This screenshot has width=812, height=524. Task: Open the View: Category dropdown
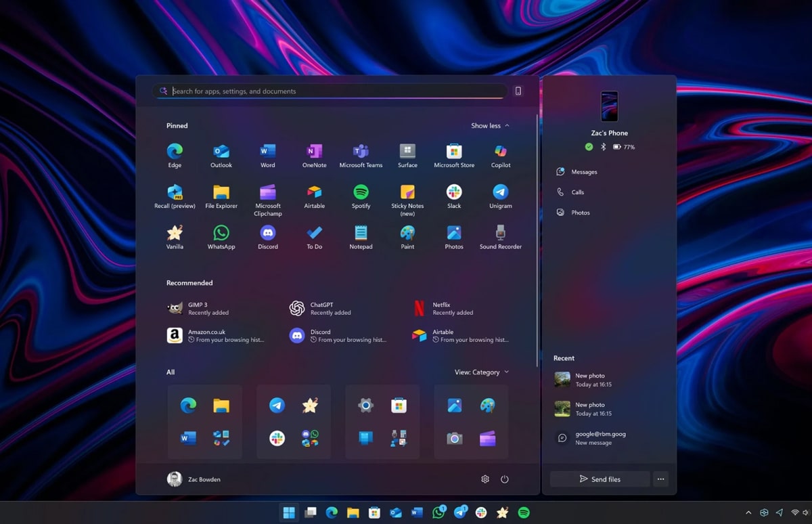(x=480, y=372)
